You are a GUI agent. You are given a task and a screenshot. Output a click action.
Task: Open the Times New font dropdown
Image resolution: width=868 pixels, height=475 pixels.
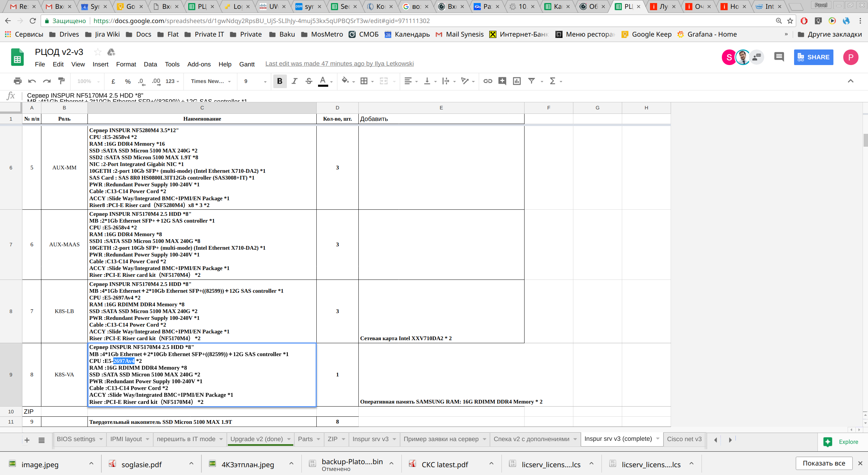[x=211, y=81]
